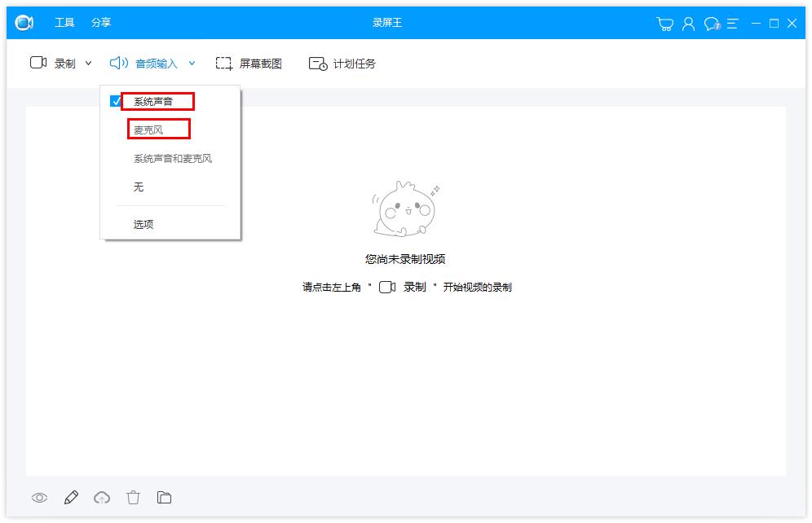Open the hamburger menu in titlebar

731,23
